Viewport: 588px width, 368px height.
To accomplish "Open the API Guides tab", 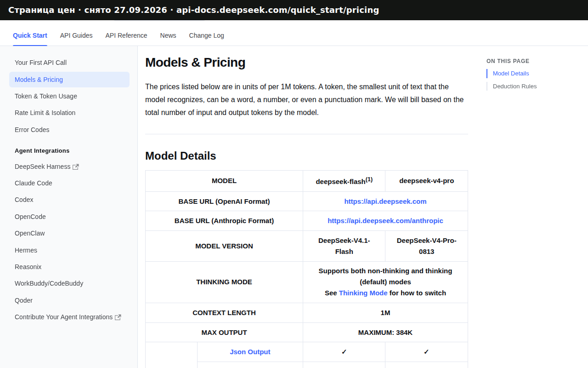I will pyautogui.click(x=76, y=35).
